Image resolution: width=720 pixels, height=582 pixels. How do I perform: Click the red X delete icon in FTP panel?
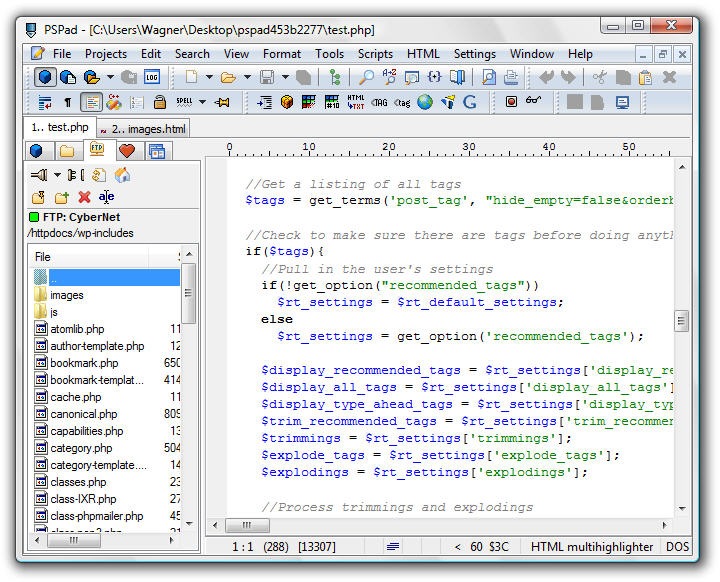[x=84, y=197]
